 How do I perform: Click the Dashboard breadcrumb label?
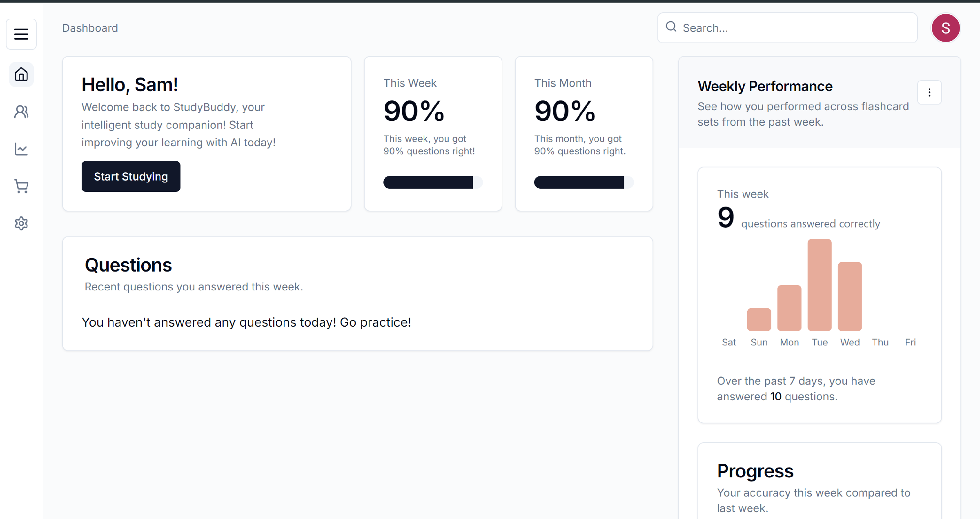click(x=90, y=28)
